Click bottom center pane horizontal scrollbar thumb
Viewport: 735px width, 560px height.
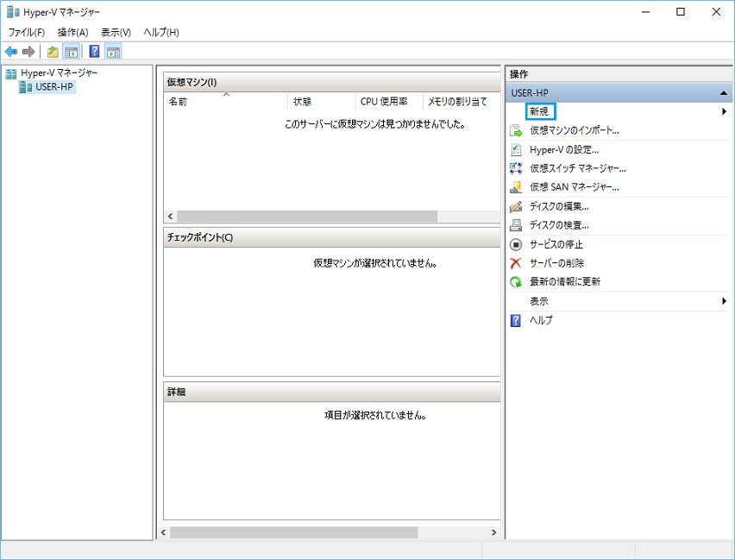point(294,532)
